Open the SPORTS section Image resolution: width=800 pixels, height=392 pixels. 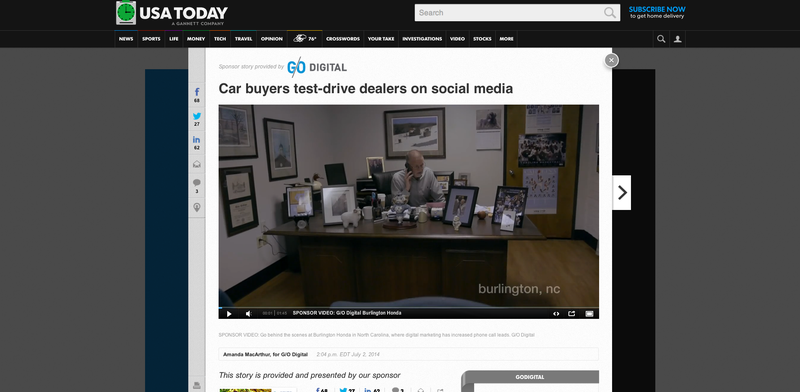[151, 39]
